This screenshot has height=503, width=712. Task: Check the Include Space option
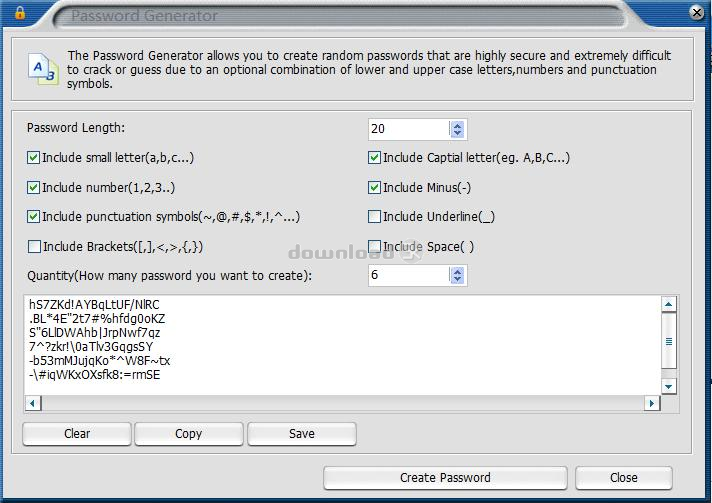[x=374, y=247]
